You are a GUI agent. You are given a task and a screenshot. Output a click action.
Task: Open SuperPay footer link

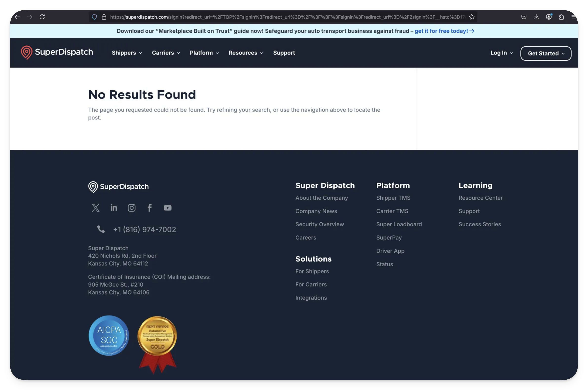click(389, 237)
